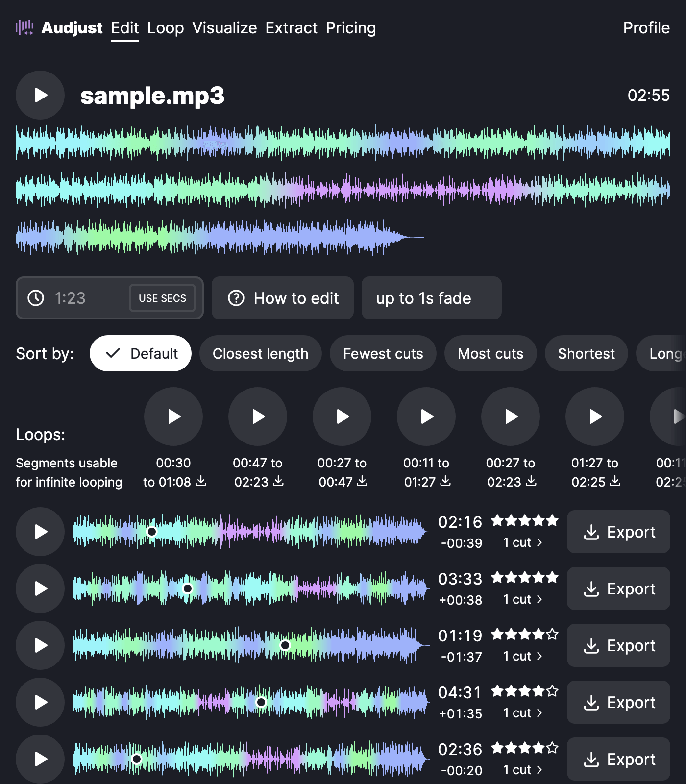This screenshot has width=686, height=784.
Task: Select the Default sort option
Action: [x=141, y=353]
